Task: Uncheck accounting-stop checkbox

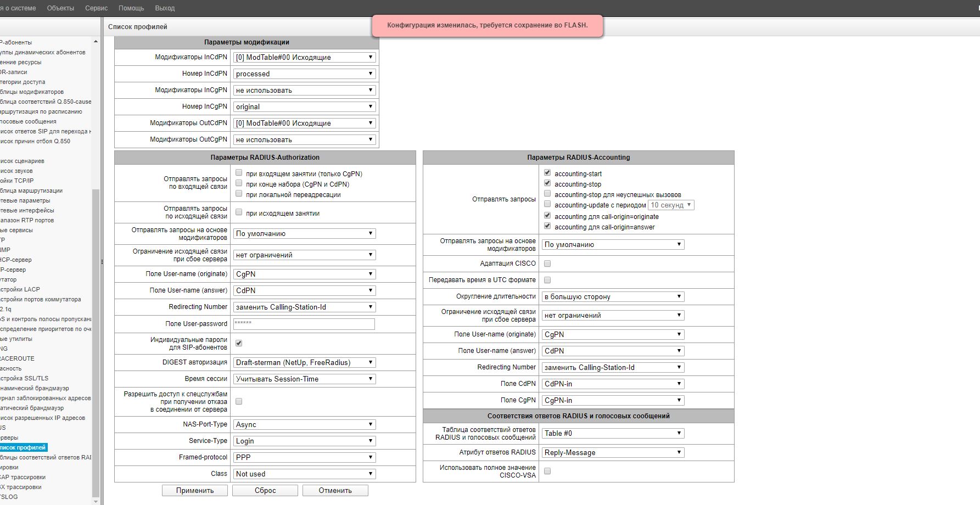Action: tap(547, 183)
